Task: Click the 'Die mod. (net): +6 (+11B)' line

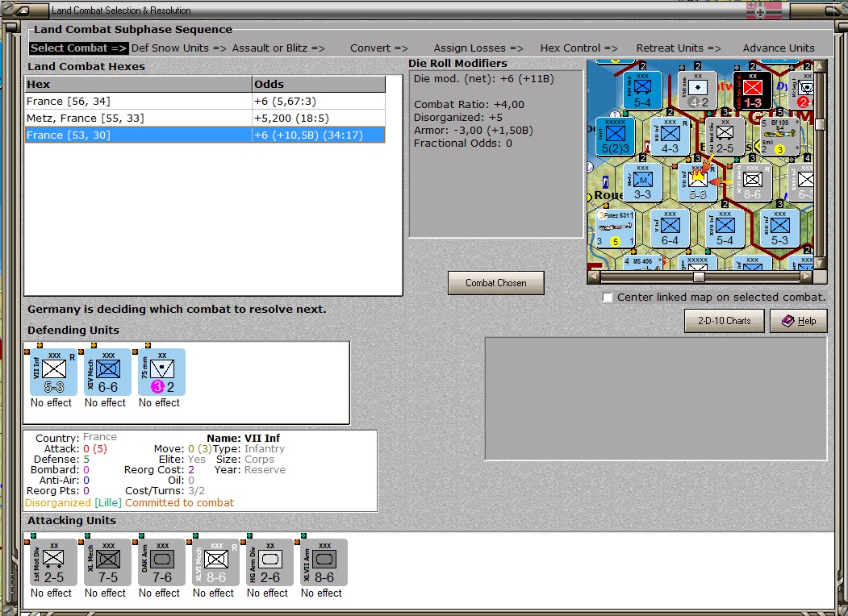Action: 483,79
